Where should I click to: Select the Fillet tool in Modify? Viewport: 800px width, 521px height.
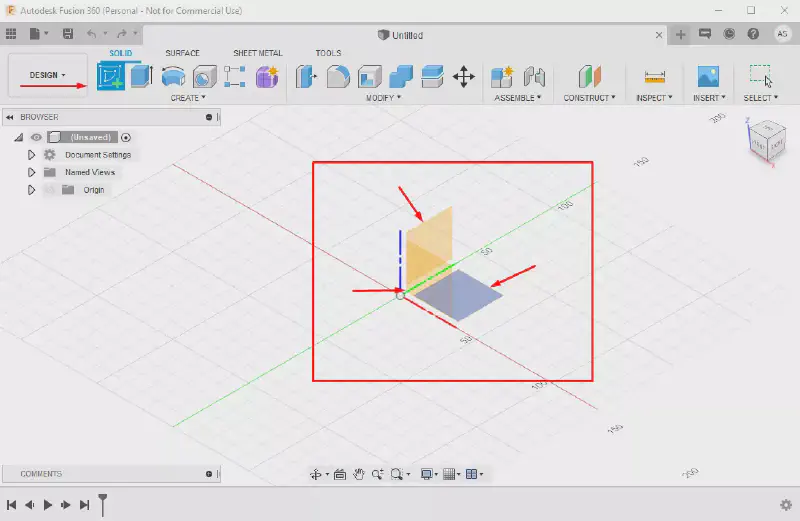point(339,76)
